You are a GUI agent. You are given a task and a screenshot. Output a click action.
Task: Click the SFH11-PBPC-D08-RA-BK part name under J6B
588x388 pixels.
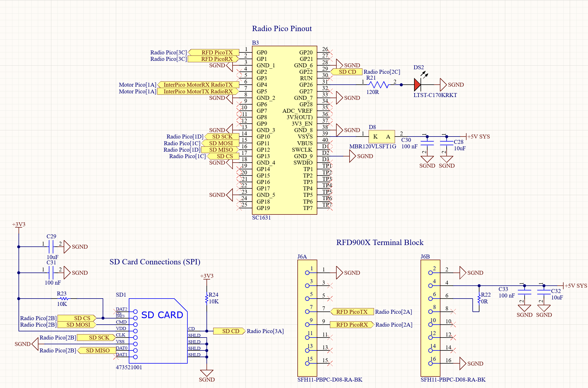pyautogui.click(x=453, y=380)
